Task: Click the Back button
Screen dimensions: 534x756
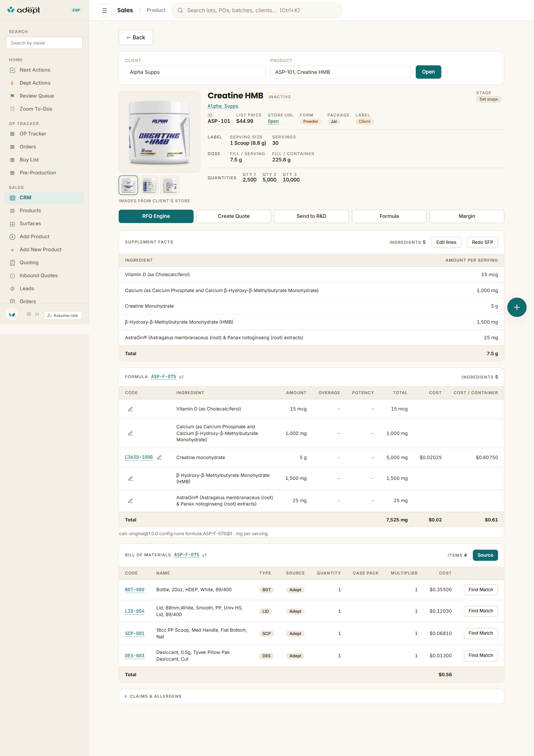Action: pyautogui.click(x=136, y=37)
